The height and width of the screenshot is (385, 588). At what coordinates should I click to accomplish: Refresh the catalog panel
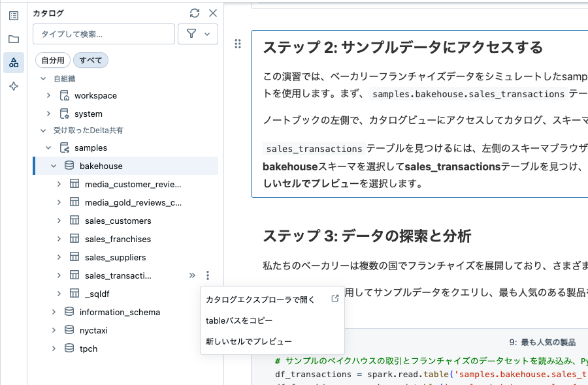click(194, 12)
